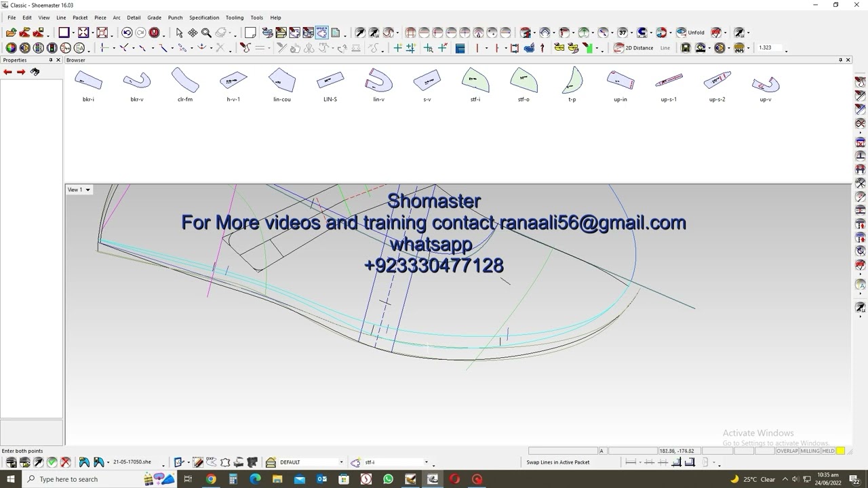The width and height of the screenshot is (868, 488).
Task: Open the File menu
Action: click(x=12, y=18)
